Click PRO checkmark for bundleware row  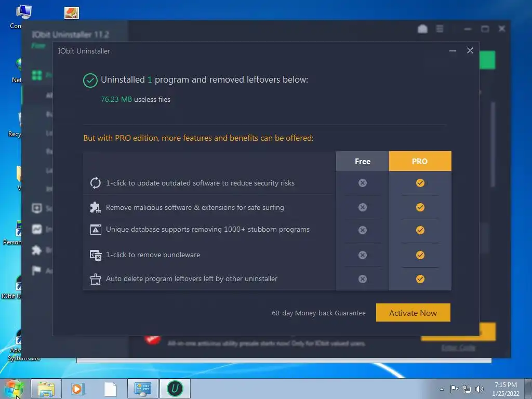click(420, 255)
